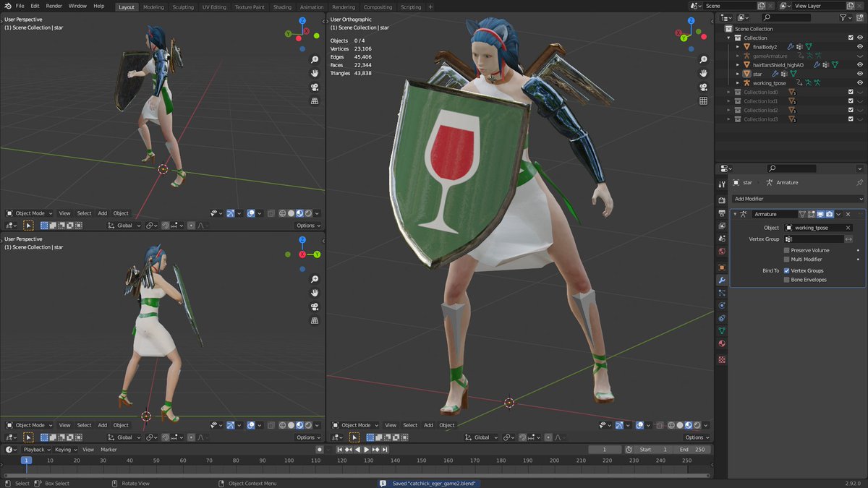
Task: Toggle the Armature modifier viewport display
Action: pyautogui.click(x=820, y=214)
